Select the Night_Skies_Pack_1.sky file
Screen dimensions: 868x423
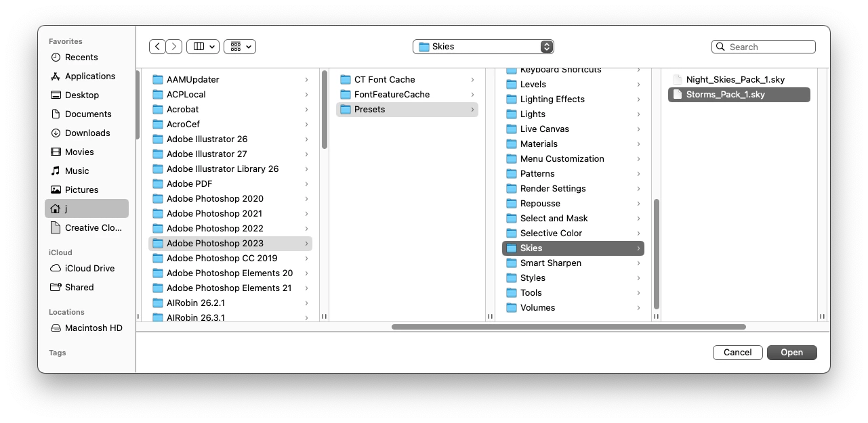point(739,80)
